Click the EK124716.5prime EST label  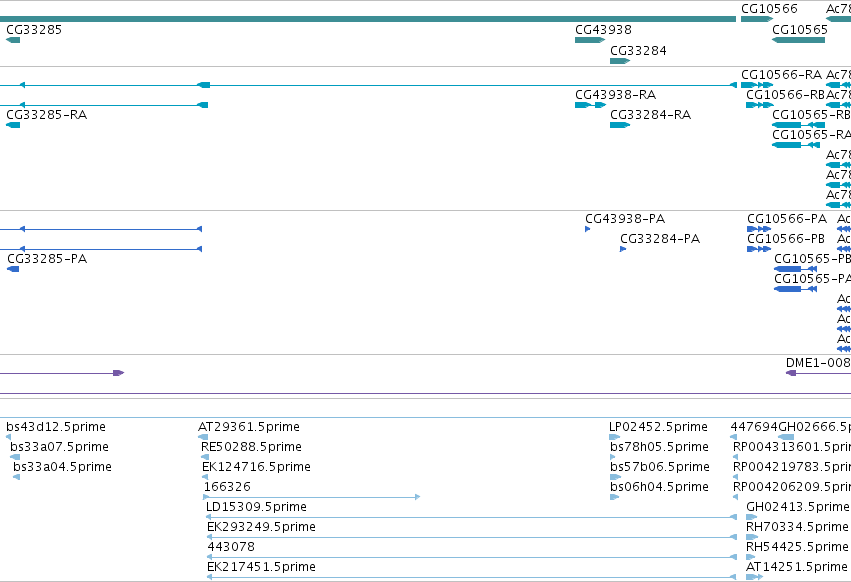tap(256, 467)
